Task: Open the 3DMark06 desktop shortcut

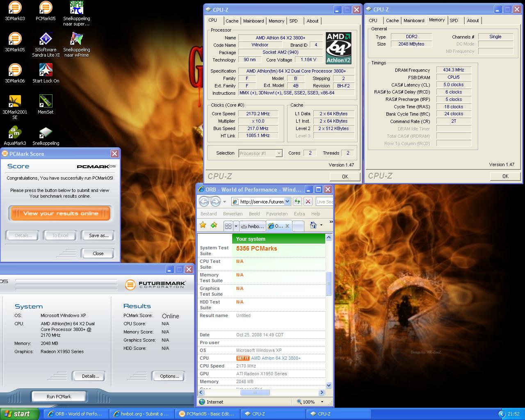Action: tap(15, 73)
